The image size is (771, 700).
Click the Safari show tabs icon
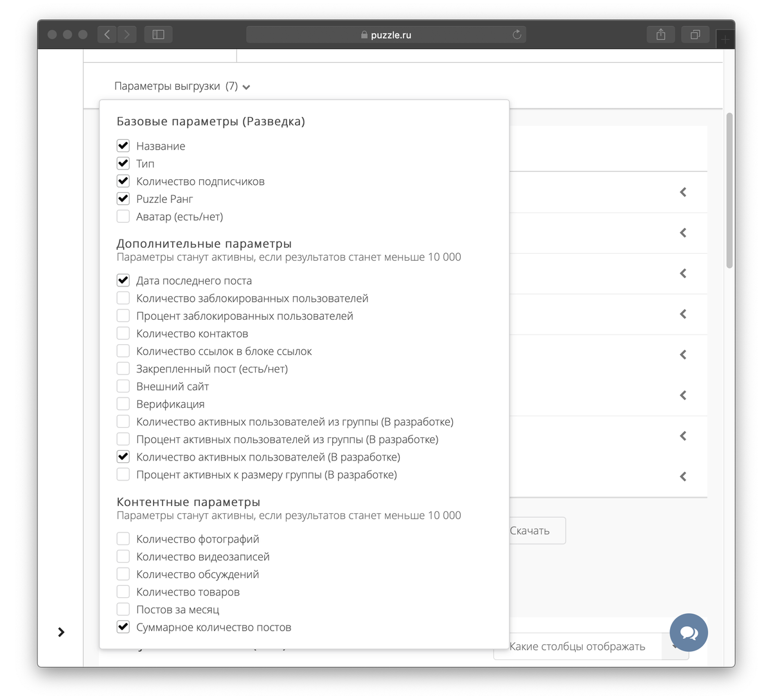tap(695, 35)
